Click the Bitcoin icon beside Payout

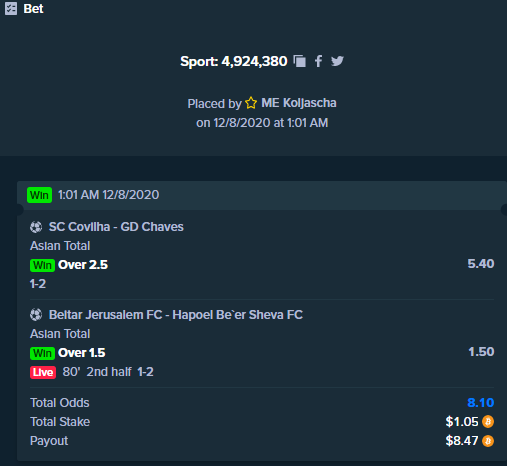tap(488, 441)
